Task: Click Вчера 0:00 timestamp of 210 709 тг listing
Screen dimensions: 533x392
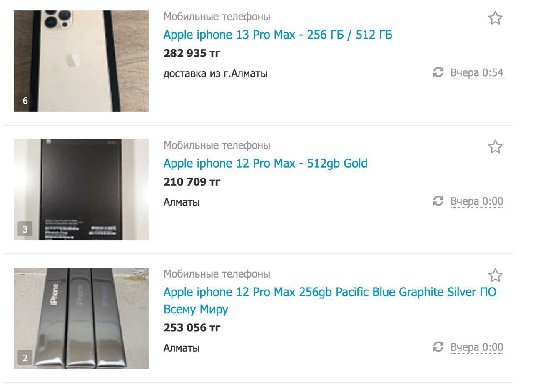Action: pos(477,202)
